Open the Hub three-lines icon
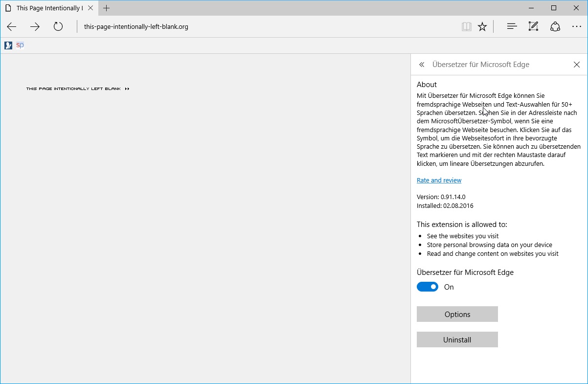Screen dimensions: 588x384 (512, 27)
